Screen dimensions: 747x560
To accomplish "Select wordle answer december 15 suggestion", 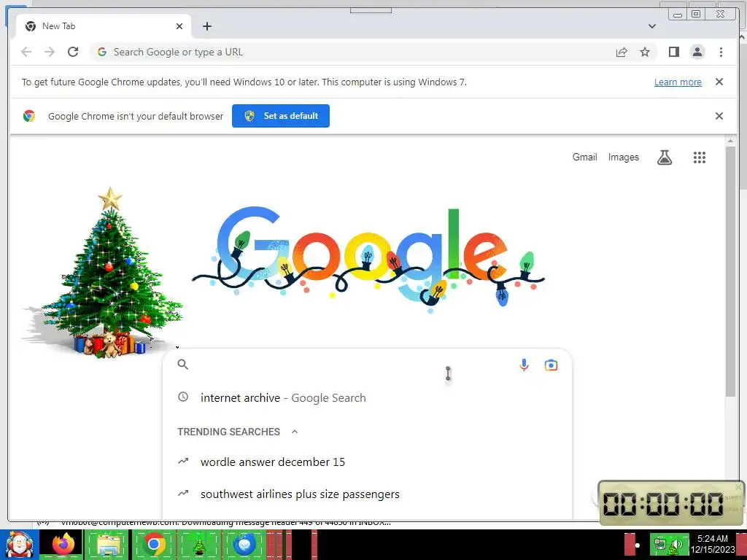I will [x=368, y=462].
